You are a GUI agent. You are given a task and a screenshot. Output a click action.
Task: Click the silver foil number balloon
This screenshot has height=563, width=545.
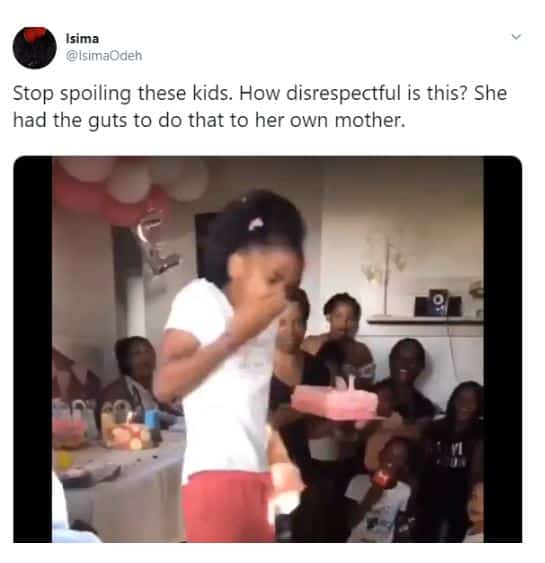(x=155, y=244)
